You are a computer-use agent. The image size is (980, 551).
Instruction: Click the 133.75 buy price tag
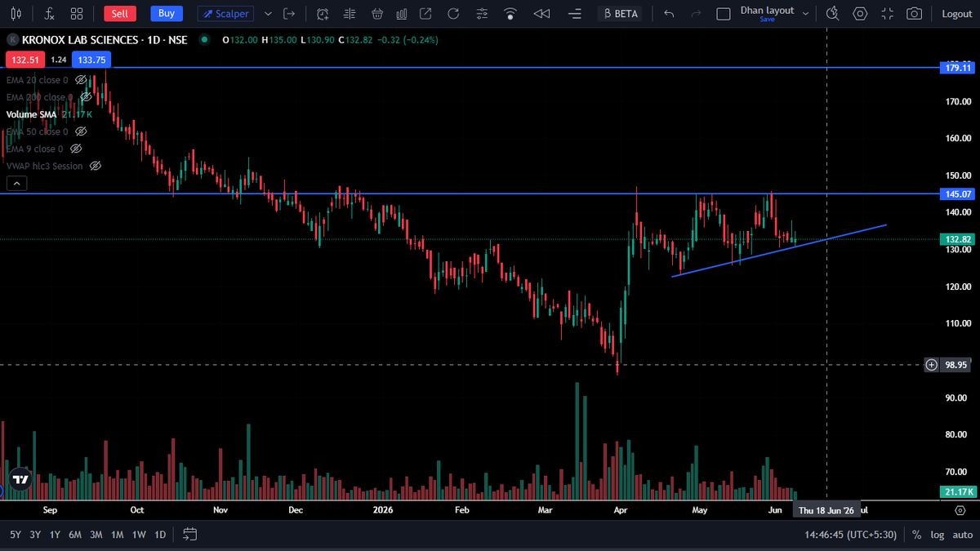(90, 60)
